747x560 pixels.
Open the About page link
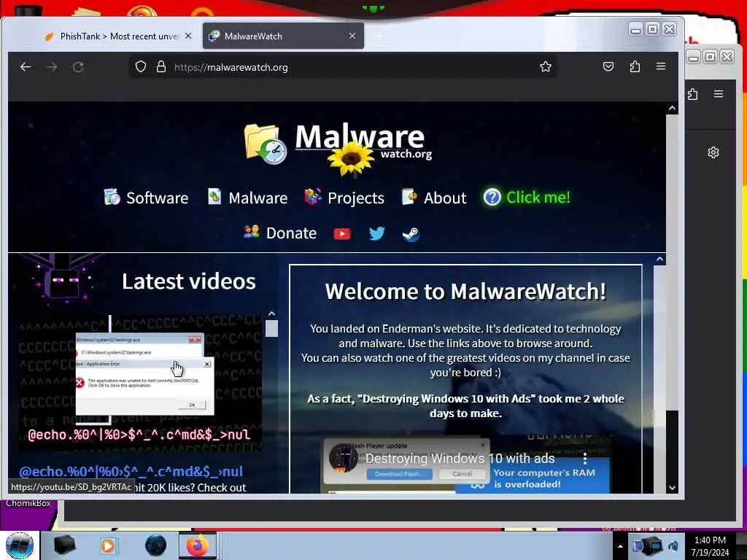pyautogui.click(x=434, y=198)
